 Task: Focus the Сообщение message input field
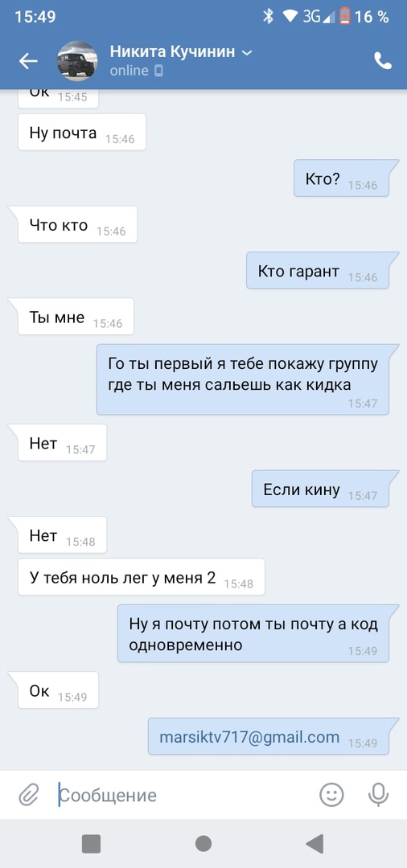pos(186,796)
